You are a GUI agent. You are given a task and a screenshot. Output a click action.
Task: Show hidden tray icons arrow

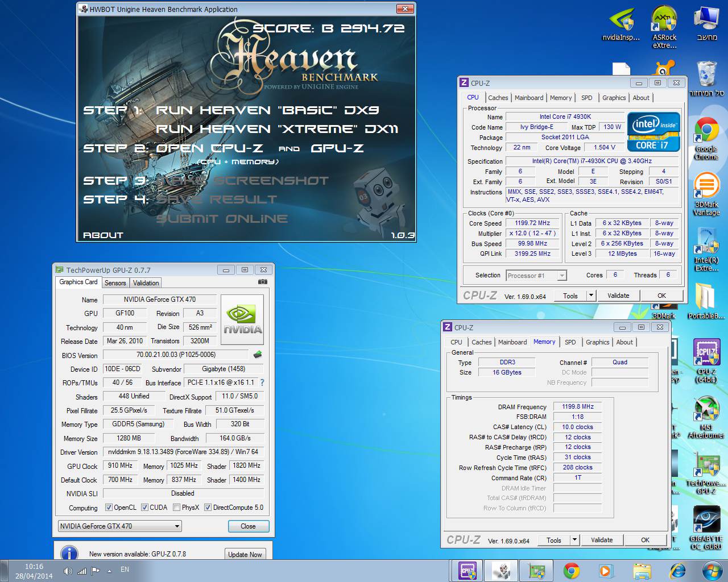pos(109,571)
